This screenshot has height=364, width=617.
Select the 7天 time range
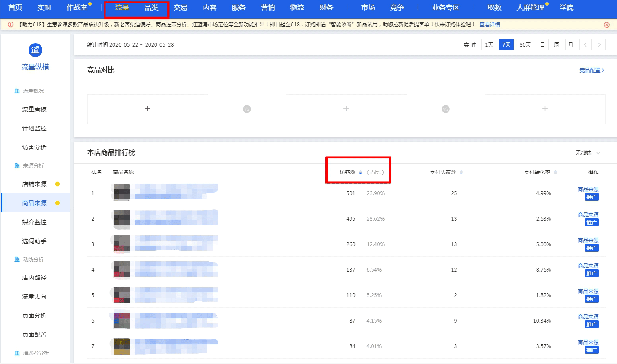506,45
